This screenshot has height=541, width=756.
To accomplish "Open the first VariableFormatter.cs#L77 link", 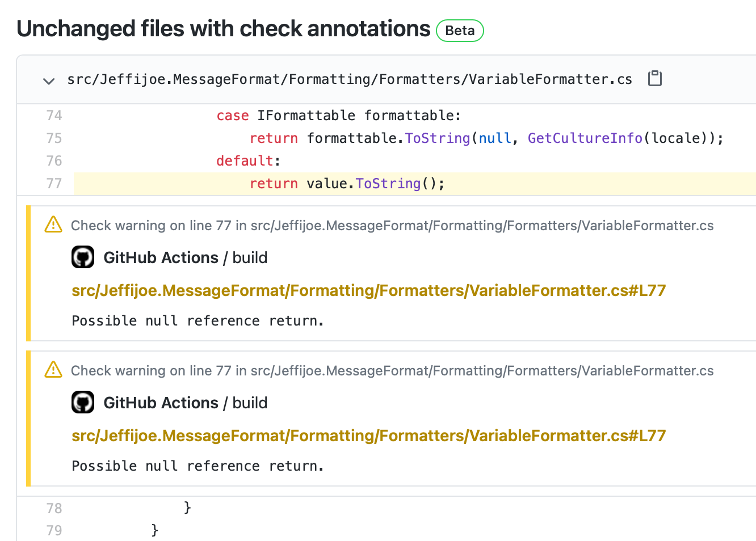I will (368, 290).
